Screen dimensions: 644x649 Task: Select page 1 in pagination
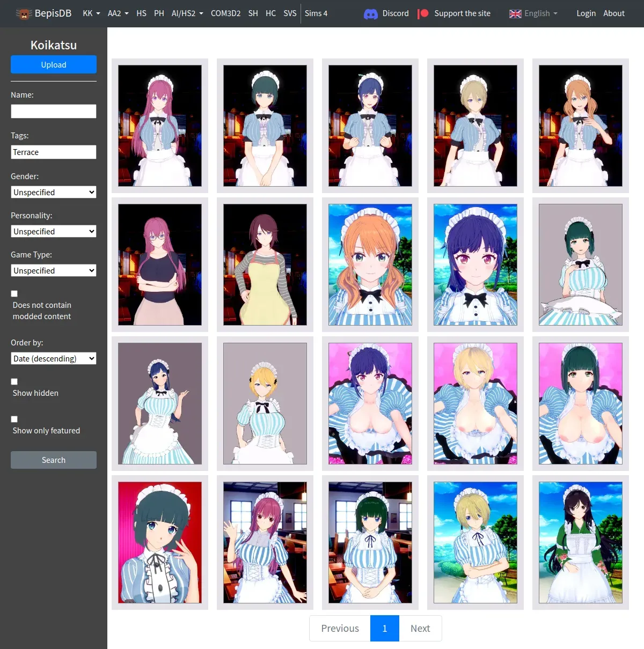[x=385, y=628]
